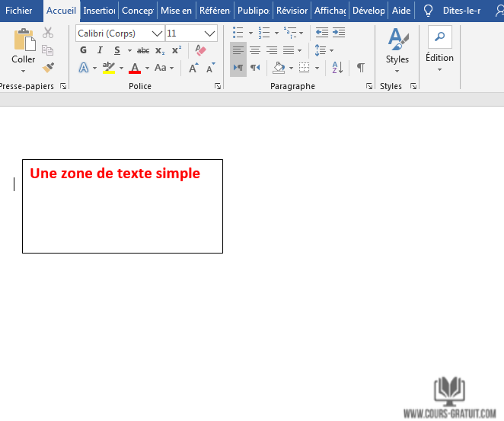Expand the Police dialog launcher
Image resolution: width=504 pixels, height=421 pixels.
(x=218, y=87)
